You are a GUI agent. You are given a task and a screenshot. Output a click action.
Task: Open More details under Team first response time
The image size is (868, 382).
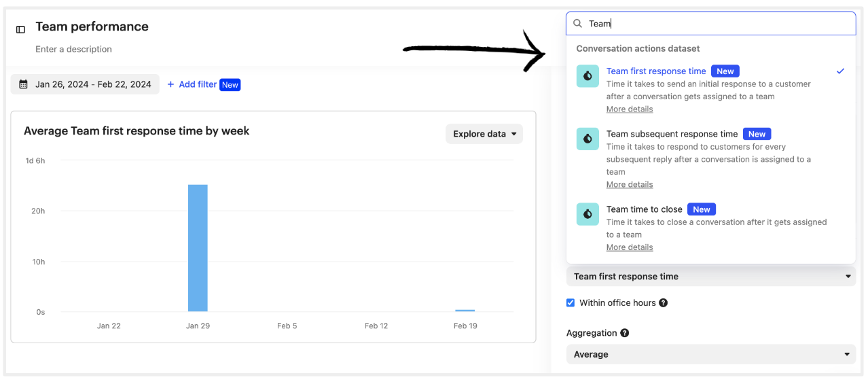pyautogui.click(x=630, y=109)
